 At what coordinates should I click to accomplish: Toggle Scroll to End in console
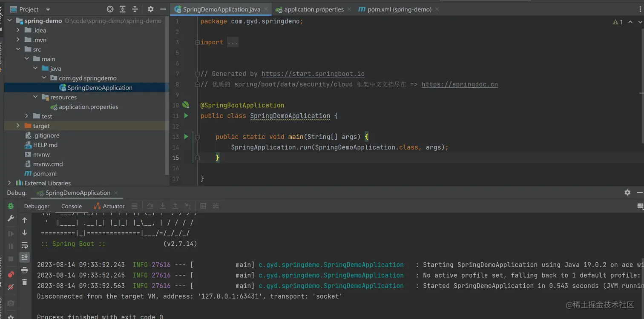(x=25, y=257)
